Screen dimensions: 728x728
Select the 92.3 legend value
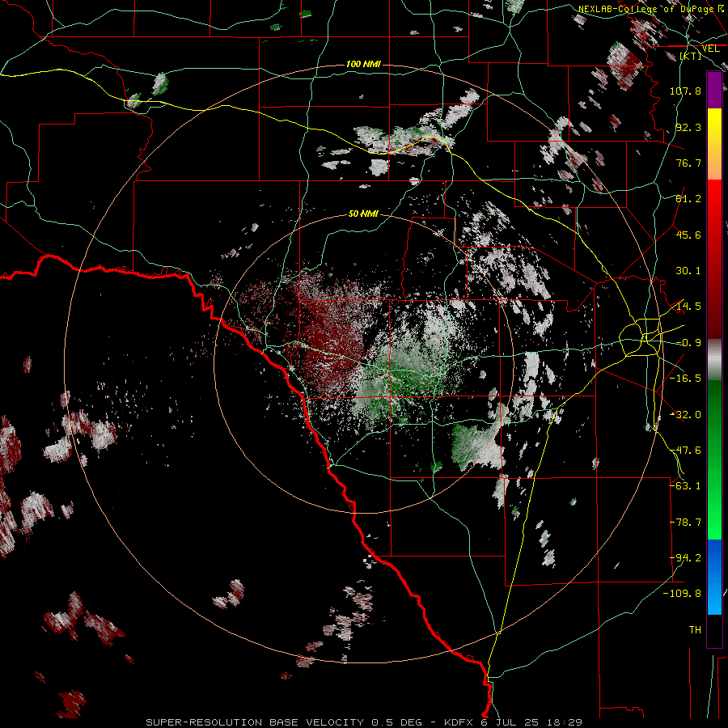(x=688, y=127)
